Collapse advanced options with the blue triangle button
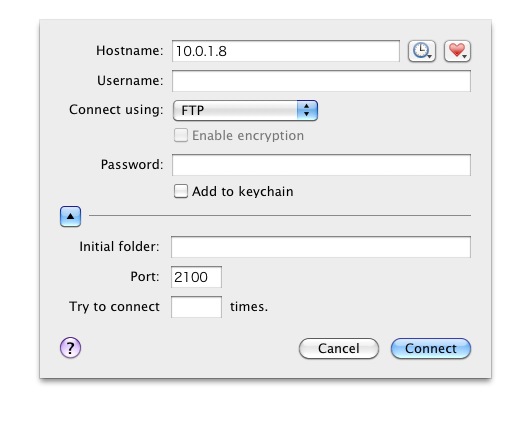This screenshot has width=531, height=438. pyautogui.click(x=70, y=216)
